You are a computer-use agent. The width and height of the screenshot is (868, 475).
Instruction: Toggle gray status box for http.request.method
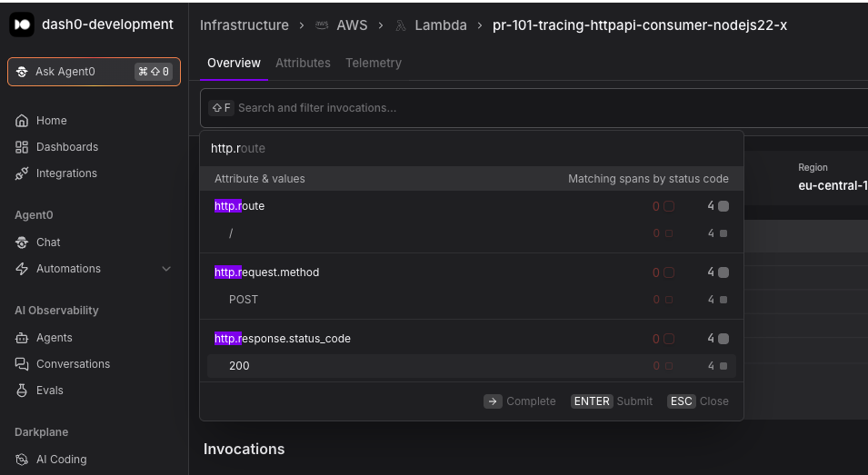coord(723,272)
